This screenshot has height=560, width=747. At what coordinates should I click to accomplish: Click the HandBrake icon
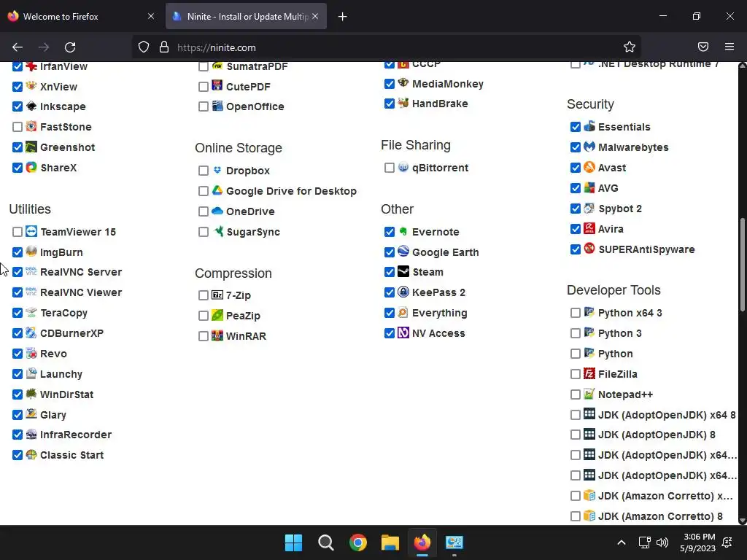(403, 103)
